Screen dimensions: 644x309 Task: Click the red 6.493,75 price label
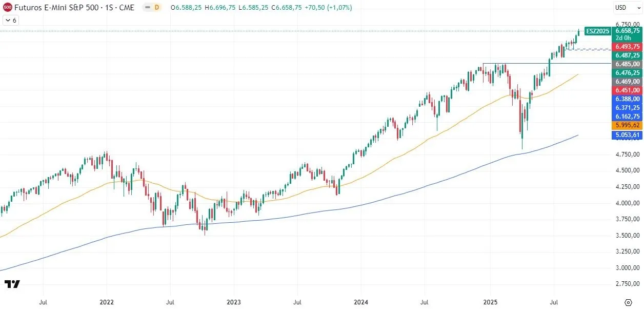[627, 47]
